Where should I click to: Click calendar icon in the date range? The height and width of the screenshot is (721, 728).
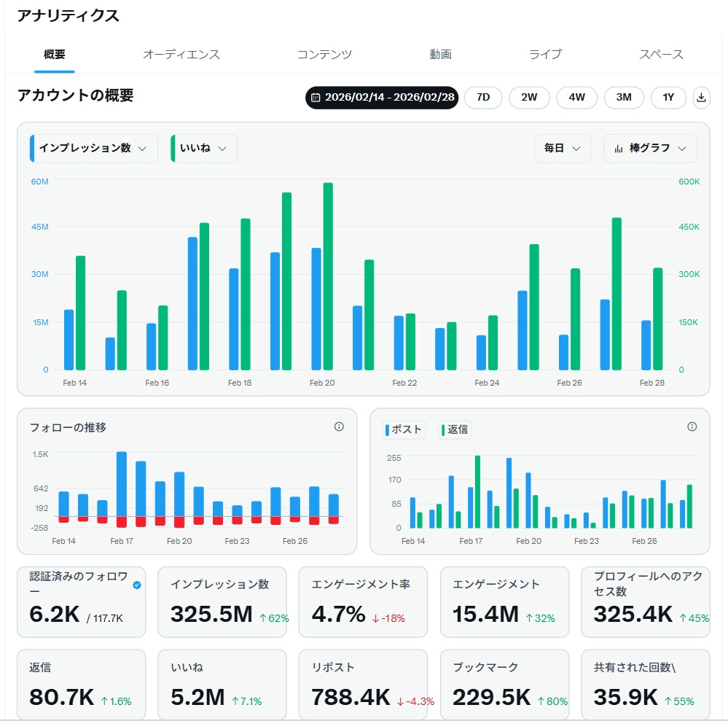click(x=316, y=98)
